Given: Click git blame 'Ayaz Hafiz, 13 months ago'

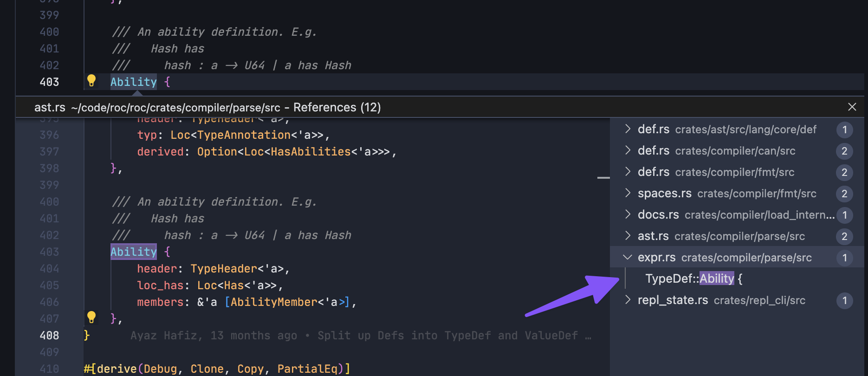Looking at the screenshot, I should 214,335.
